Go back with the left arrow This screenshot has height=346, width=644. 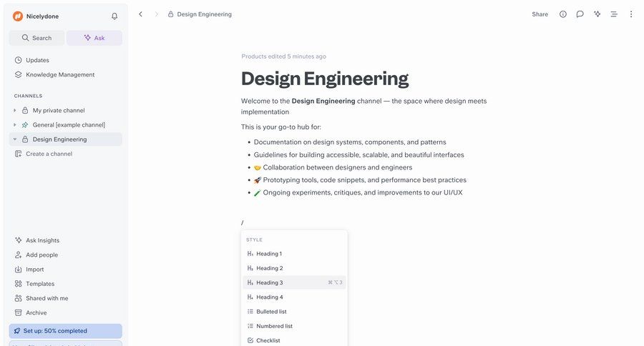(140, 14)
